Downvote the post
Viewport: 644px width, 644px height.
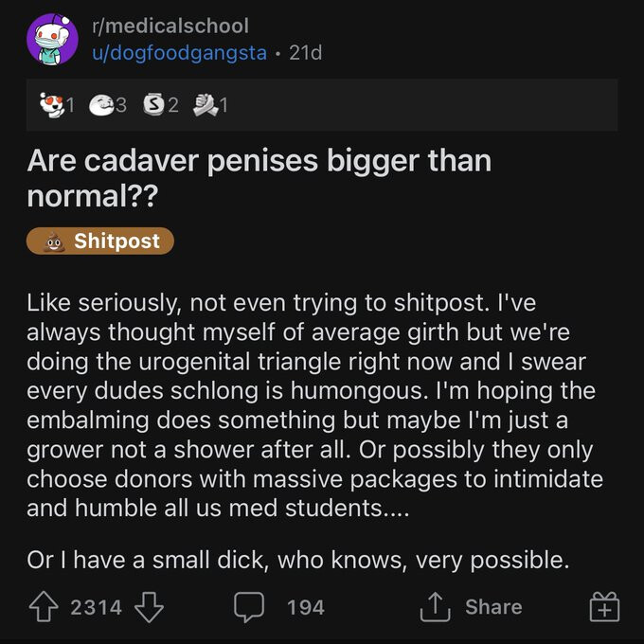[152, 607]
